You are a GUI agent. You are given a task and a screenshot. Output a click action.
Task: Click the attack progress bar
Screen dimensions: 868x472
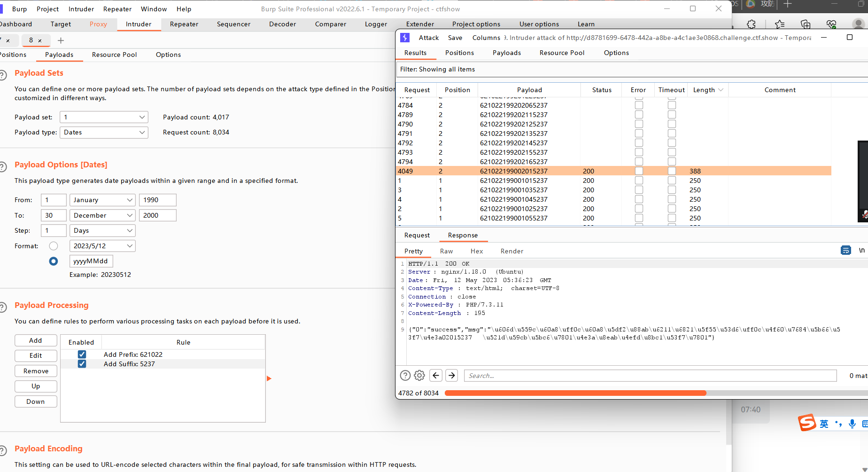(575, 393)
